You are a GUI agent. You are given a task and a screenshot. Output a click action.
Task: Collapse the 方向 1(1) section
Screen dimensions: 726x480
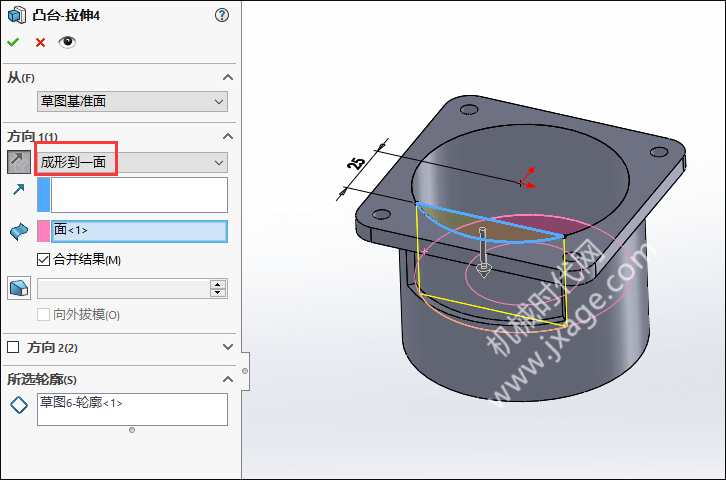point(228,136)
